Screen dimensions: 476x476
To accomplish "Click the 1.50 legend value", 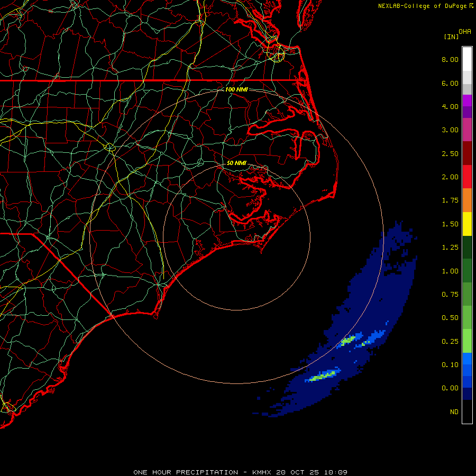I will click(x=450, y=224).
